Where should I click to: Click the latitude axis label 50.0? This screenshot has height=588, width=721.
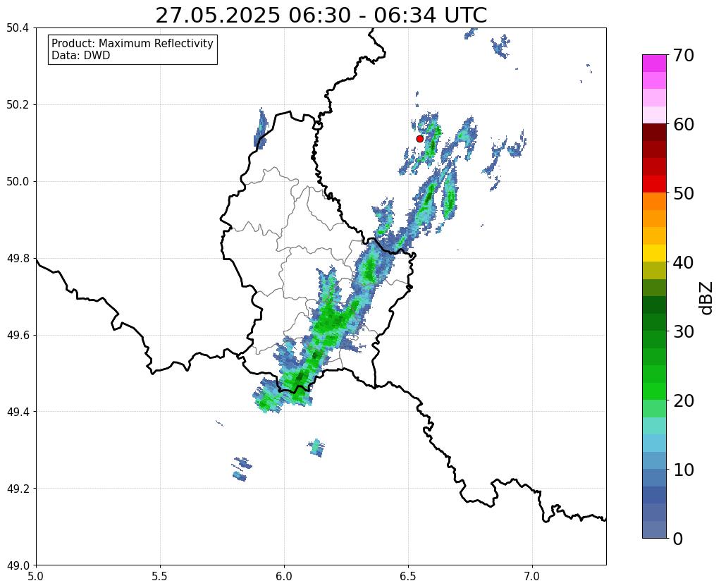click(18, 181)
